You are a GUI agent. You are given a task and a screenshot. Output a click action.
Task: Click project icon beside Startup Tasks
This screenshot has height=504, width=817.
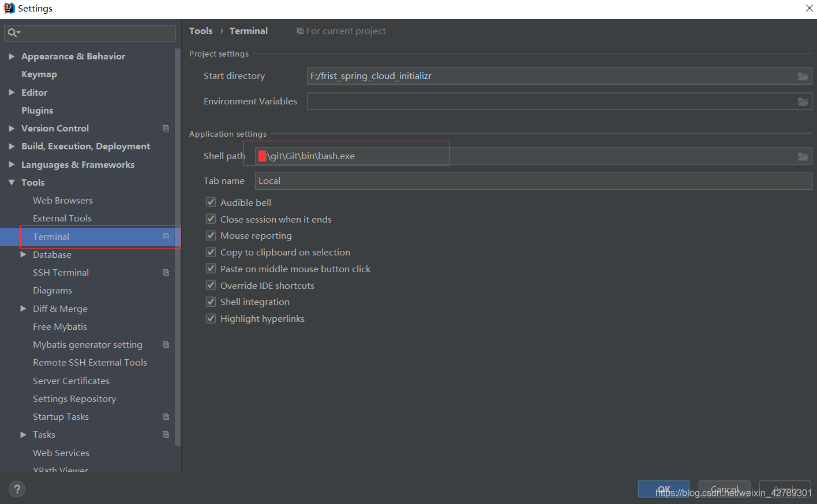166,417
